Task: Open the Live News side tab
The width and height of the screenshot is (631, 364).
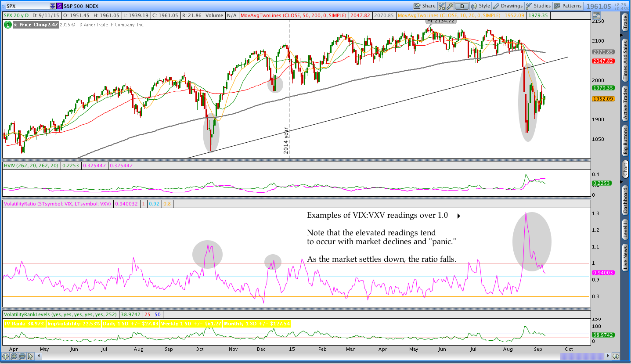Action: point(626,258)
